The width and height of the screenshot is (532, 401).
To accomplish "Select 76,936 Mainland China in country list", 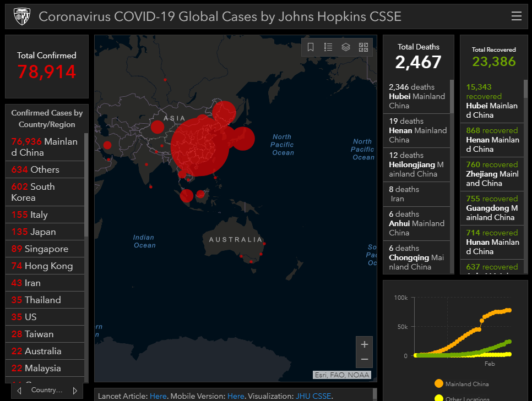I will 45,147.
